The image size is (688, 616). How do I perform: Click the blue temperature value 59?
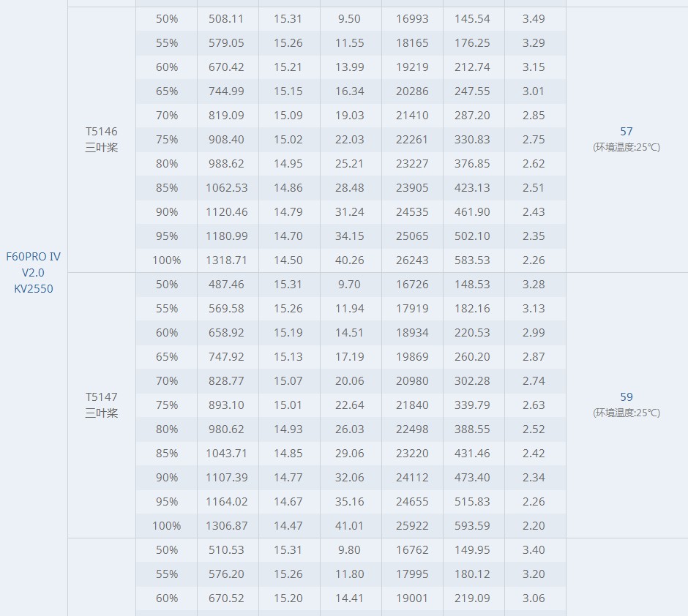coord(627,397)
